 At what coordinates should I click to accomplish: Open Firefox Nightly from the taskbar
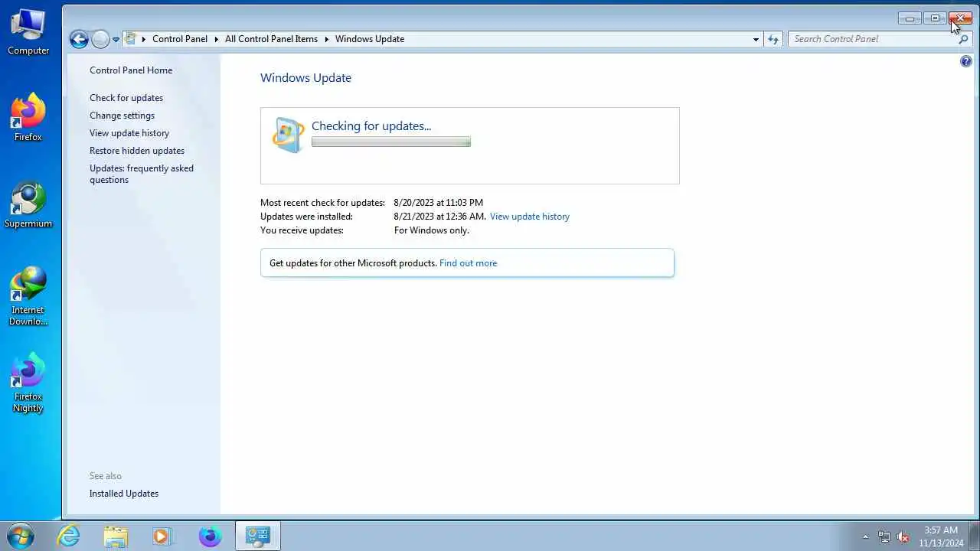(x=210, y=536)
